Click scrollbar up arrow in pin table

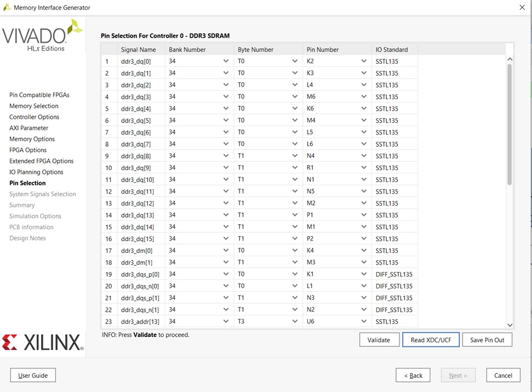[x=510, y=59]
